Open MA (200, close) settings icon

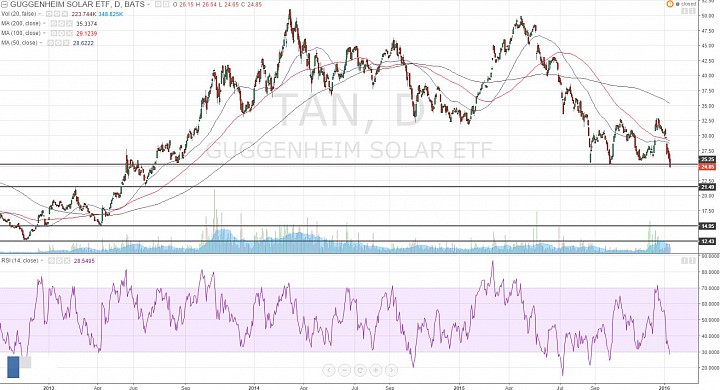[x=62, y=23]
